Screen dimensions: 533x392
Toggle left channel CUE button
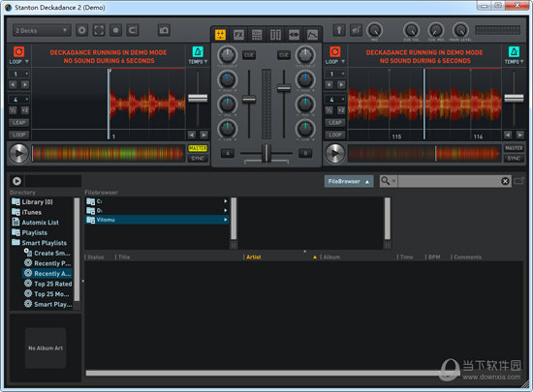pos(249,55)
